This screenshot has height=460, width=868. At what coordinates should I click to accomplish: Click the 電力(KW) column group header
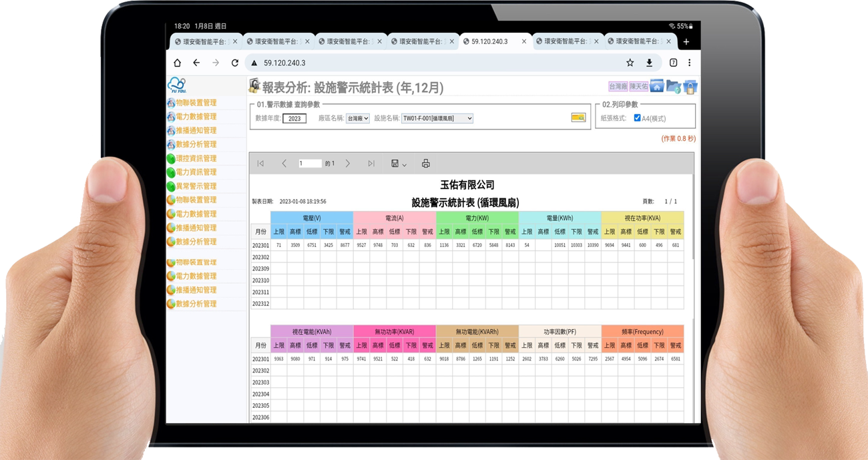click(477, 218)
